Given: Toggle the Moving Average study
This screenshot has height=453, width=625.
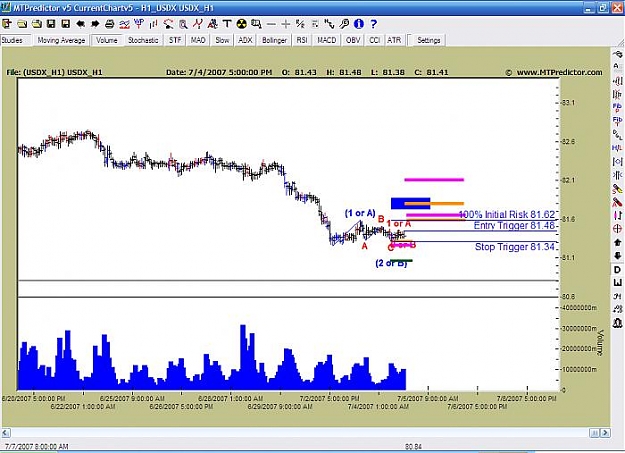Looking at the screenshot, I should tap(61, 40).
